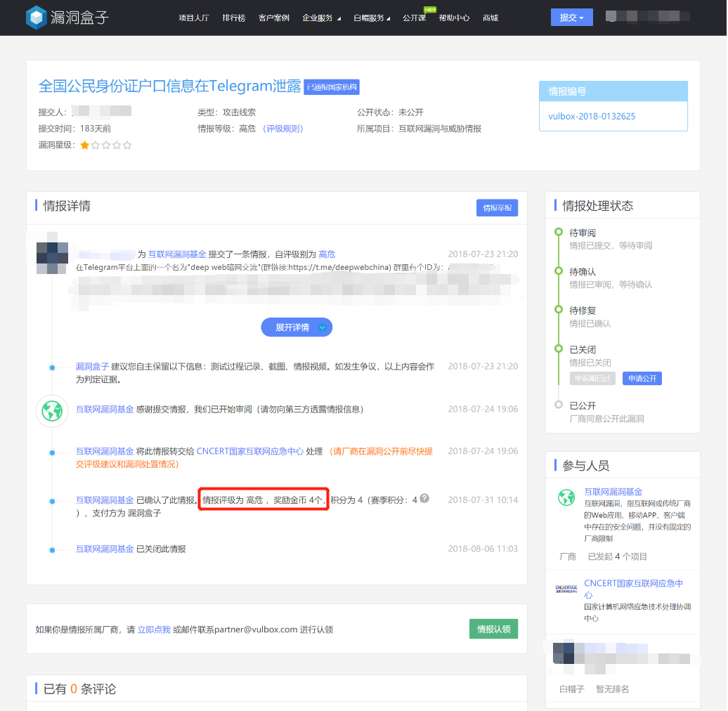
Task: Click the 申请公开 button
Action: pyautogui.click(x=642, y=379)
